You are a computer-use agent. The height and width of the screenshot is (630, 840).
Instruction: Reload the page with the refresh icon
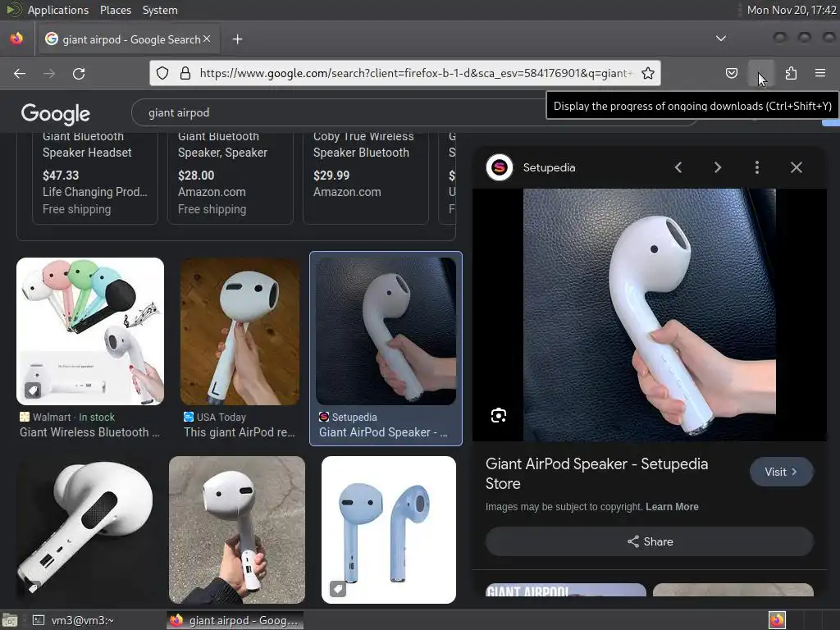click(x=79, y=73)
